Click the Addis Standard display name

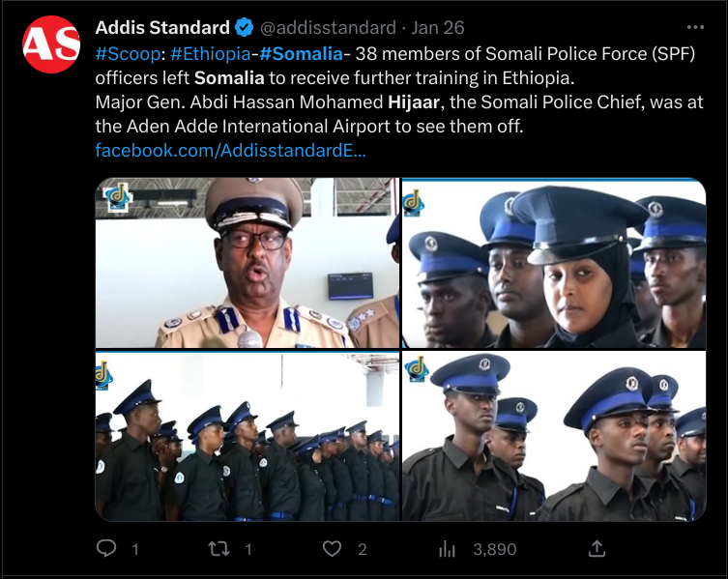(x=162, y=27)
